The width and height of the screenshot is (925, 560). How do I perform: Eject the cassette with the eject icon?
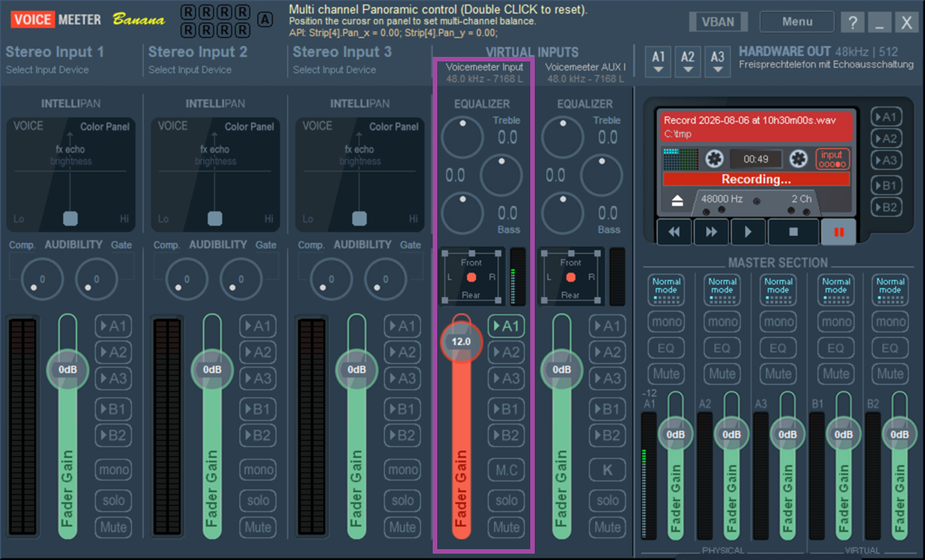coord(677,201)
